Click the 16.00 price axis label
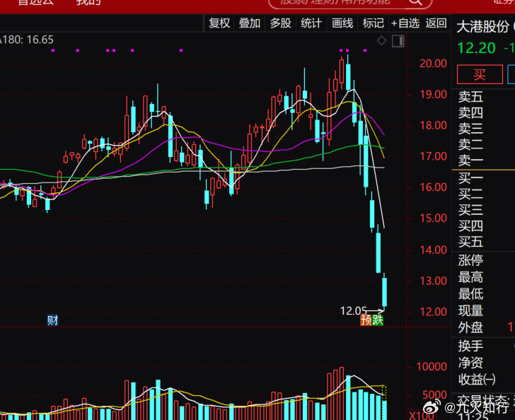The width and height of the screenshot is (515, 420). coord(433,187)
